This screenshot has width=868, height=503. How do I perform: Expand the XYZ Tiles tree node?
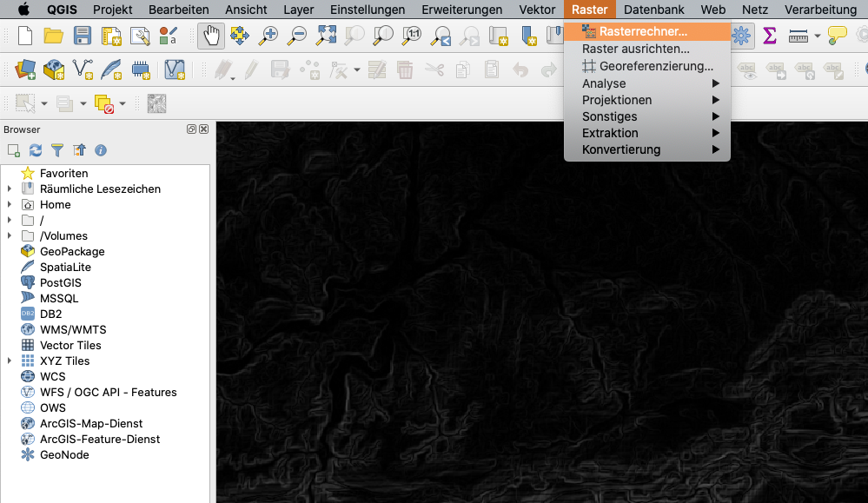pyautogui.click(x=10, y=361)
